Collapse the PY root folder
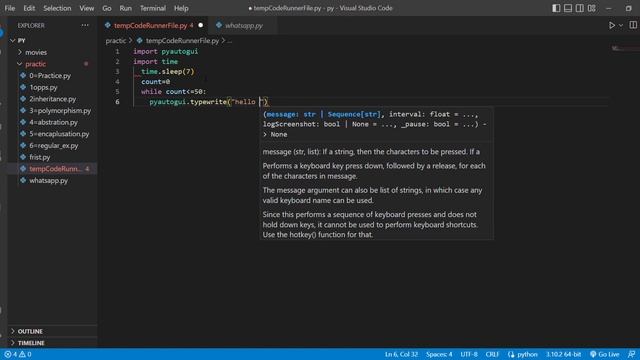 point(52,40)
